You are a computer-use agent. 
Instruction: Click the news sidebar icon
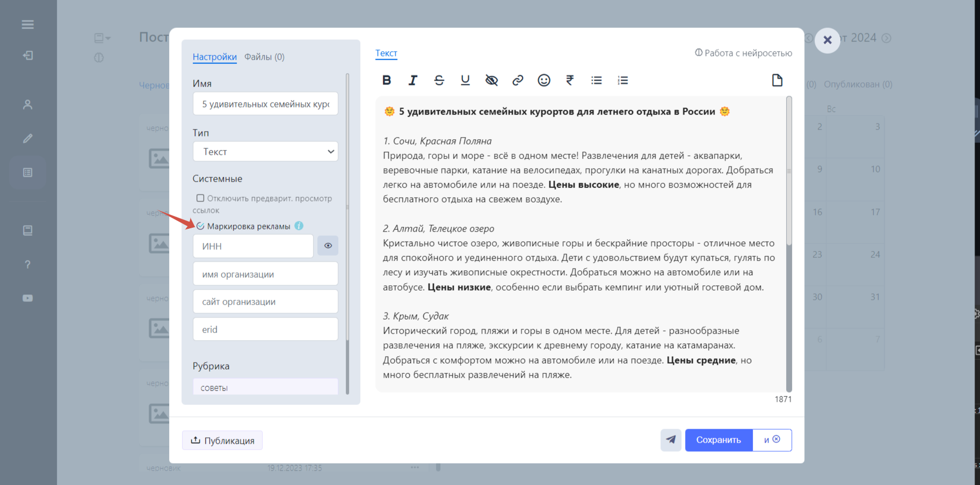pos(28,230)
